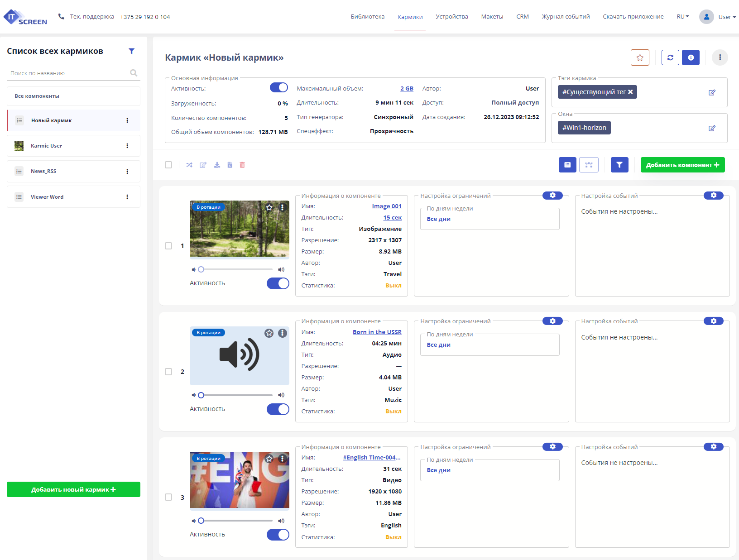739x560 pixels.
Task: Open the Born in the USSR link
Action: point(377,332)
